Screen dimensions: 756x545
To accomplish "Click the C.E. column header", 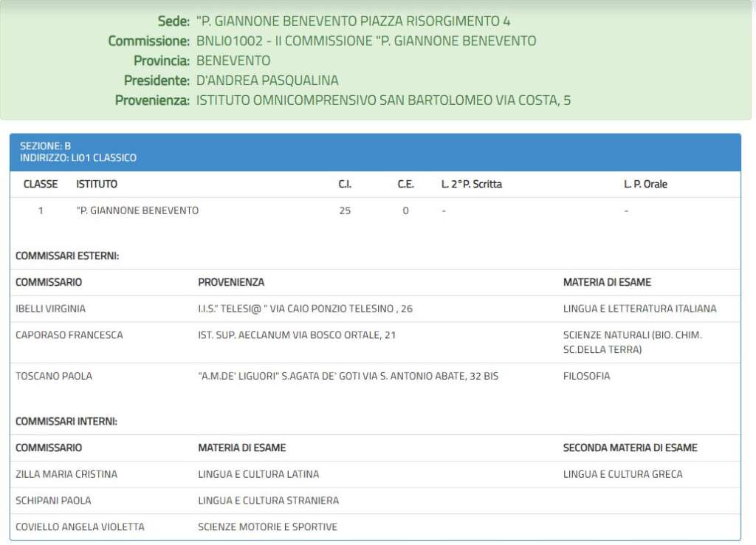I will tap(405, 184).
